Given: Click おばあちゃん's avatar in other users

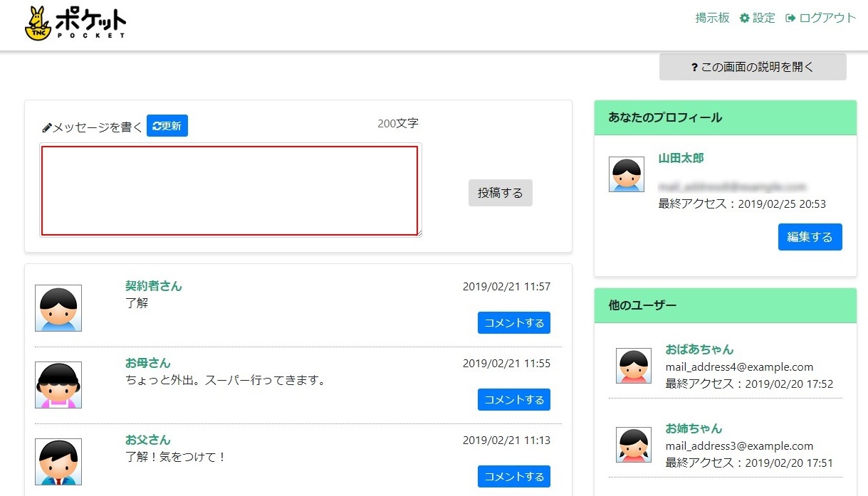Looking at the screenshot, I should [634, 366].
